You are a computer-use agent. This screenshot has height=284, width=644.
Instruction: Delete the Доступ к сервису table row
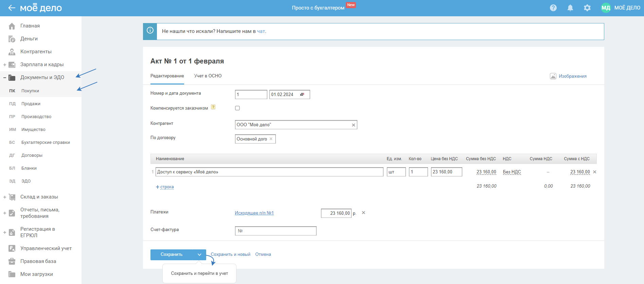point(595,172)
